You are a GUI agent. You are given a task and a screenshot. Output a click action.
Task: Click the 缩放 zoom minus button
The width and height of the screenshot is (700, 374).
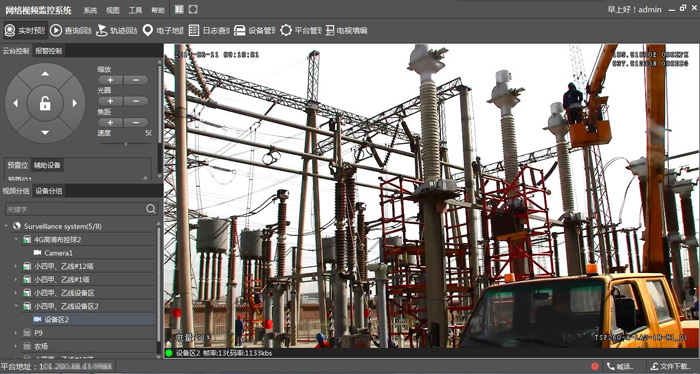click(136, 80)
